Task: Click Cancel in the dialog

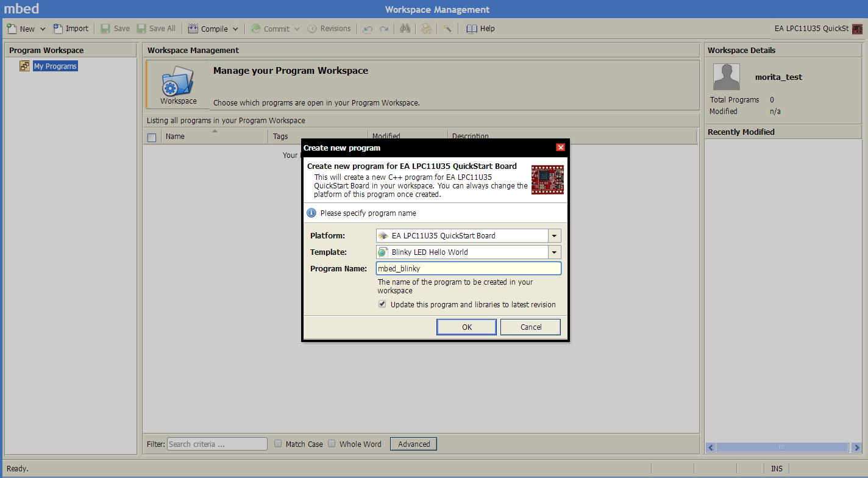Action: tap(530, 327)
